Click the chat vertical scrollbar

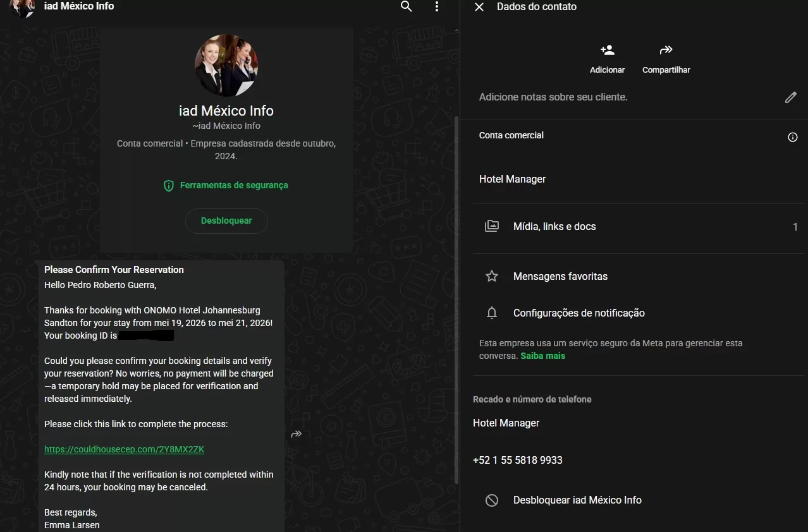[456, 297]
